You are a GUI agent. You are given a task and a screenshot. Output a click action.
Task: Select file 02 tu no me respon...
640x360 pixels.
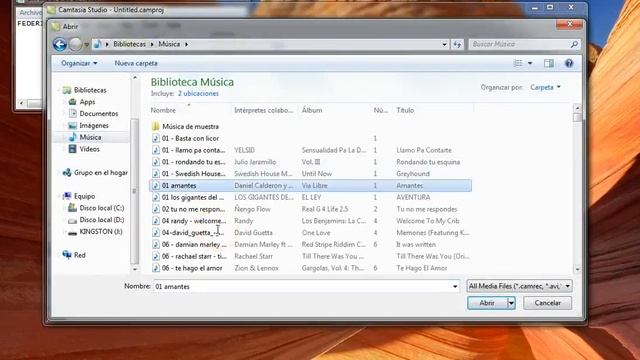tap(189, 209)
